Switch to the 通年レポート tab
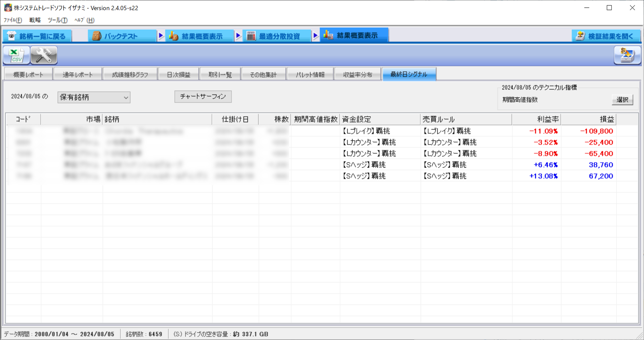This screenshot has height=340, width=644. [78, 74]
